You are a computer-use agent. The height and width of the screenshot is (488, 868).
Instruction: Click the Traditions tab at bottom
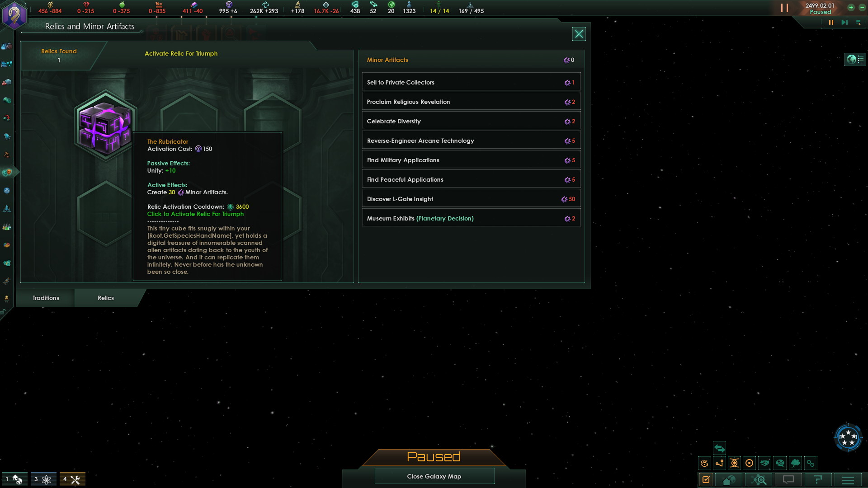pos(46,297)
